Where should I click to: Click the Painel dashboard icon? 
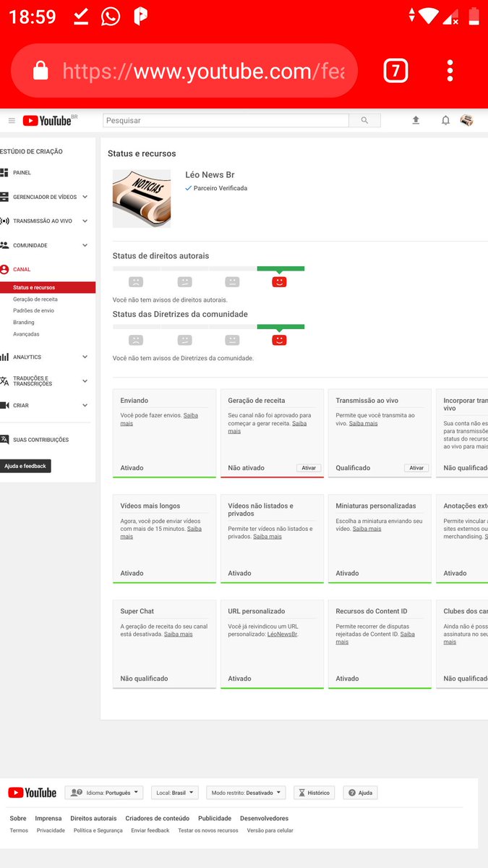(x=4, y=173)
